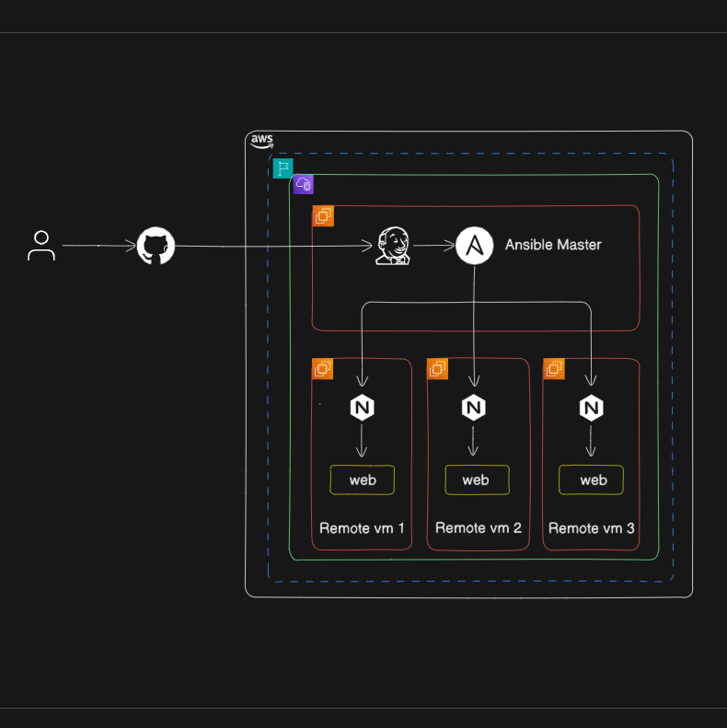The image size is (727, 728).
Task: Click the user person icon
Action: click(x=41, y=246)
